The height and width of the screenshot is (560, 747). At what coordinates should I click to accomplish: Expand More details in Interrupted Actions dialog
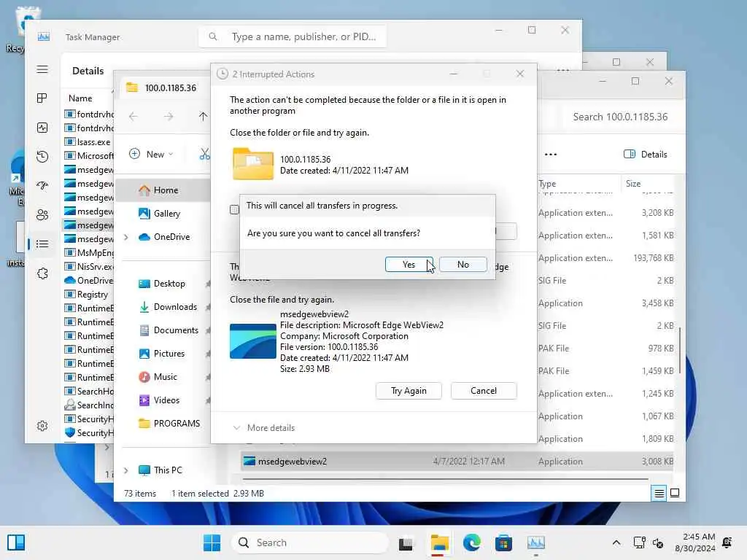point(264,427)
